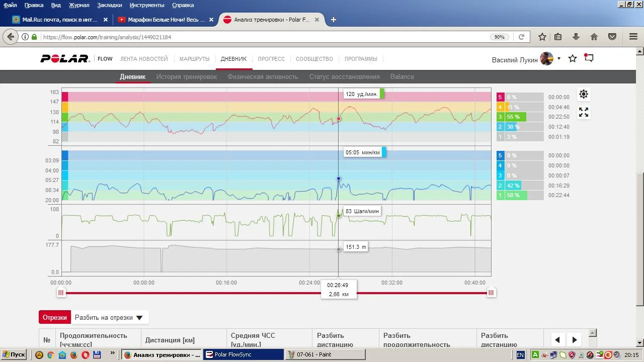Open the Firefox hamburger menu
The height and width of the screenshot is (362, 644).
coord(633,37)
